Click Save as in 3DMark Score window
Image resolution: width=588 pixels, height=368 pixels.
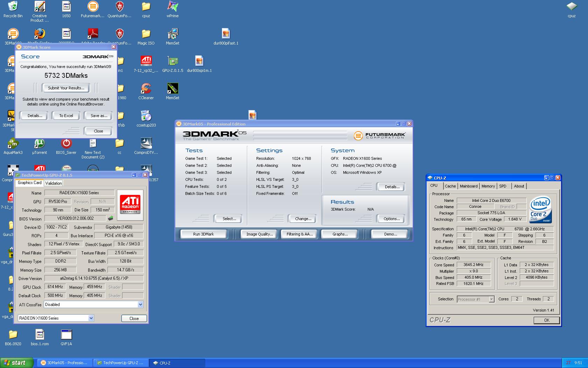[x=99, y=116]
